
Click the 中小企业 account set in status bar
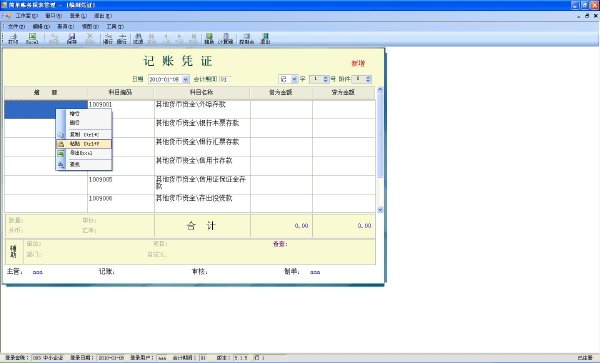tap(47, 358)
